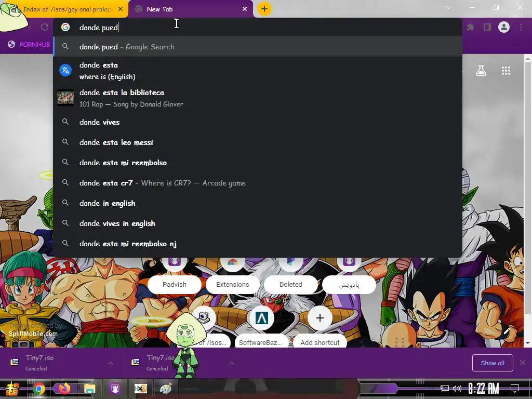This screenshot has height=399, width=532.
Task: Select 'donde esta mi reembolso' suggestion
Action: pyautogui.click(x=258, y=163)
